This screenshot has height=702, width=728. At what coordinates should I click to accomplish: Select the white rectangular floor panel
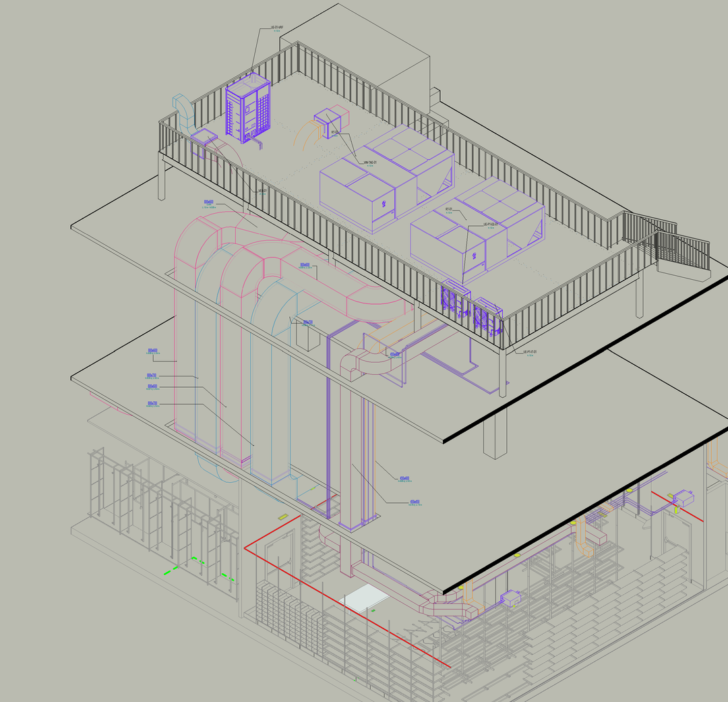364,599
